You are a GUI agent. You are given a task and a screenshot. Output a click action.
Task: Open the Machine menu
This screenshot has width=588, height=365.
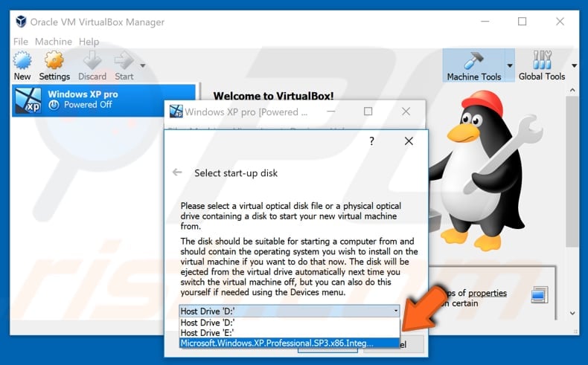tap(54, 42)
